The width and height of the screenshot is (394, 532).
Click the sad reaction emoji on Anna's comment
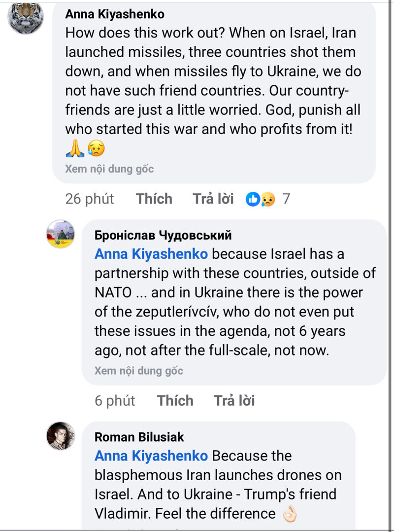coord(267,199)
